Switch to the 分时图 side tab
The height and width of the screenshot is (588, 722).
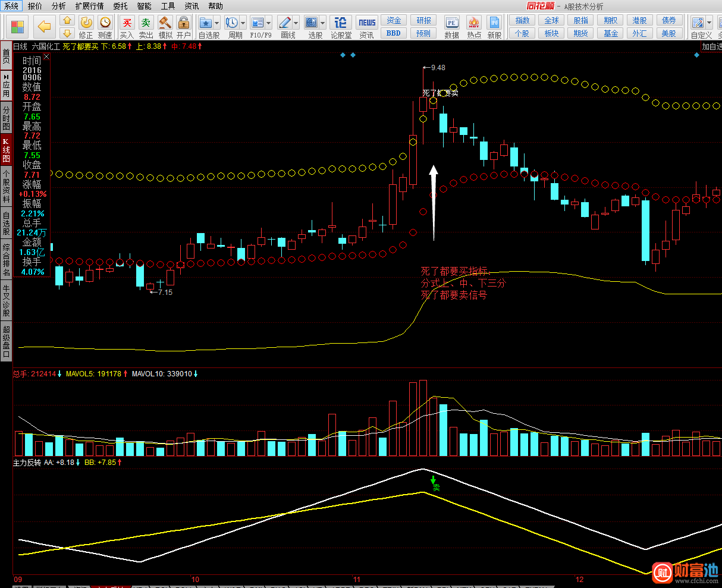click(x=6, y=118)
